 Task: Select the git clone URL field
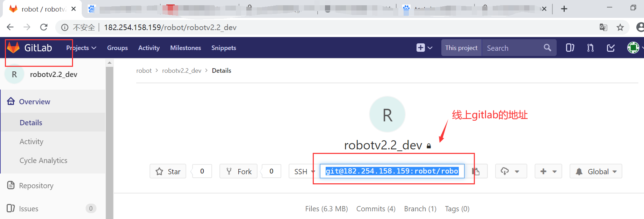coord(392,171)
